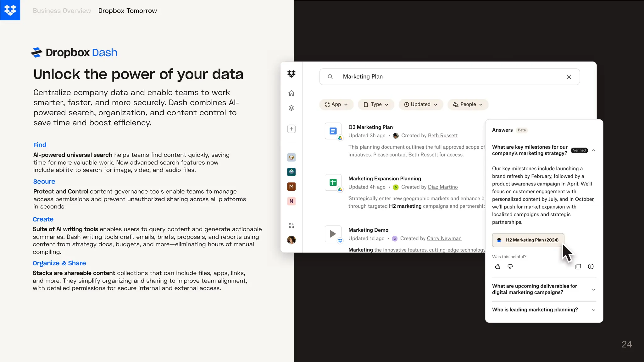Copy the answer text
This screenshot has height=362, width=644.
coord(578,266)
